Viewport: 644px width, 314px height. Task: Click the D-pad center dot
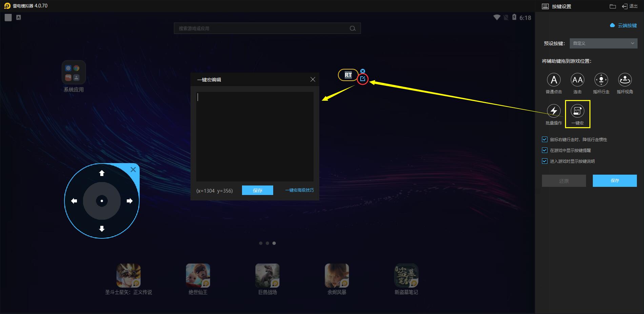[102, 201]
